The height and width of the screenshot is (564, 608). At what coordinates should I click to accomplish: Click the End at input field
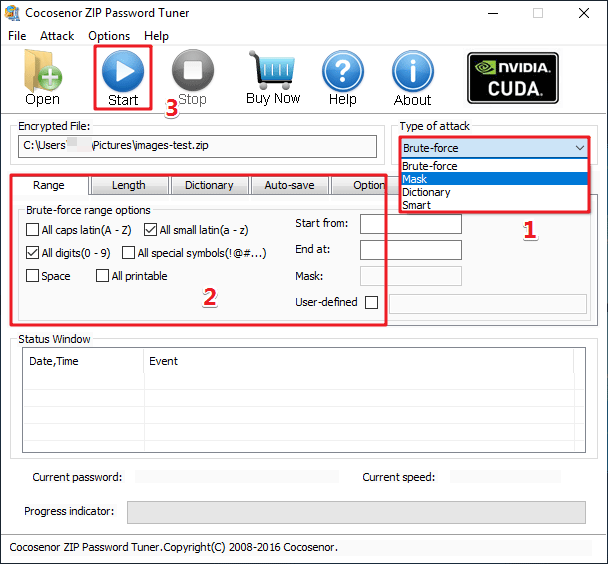[x=411, y=250]
